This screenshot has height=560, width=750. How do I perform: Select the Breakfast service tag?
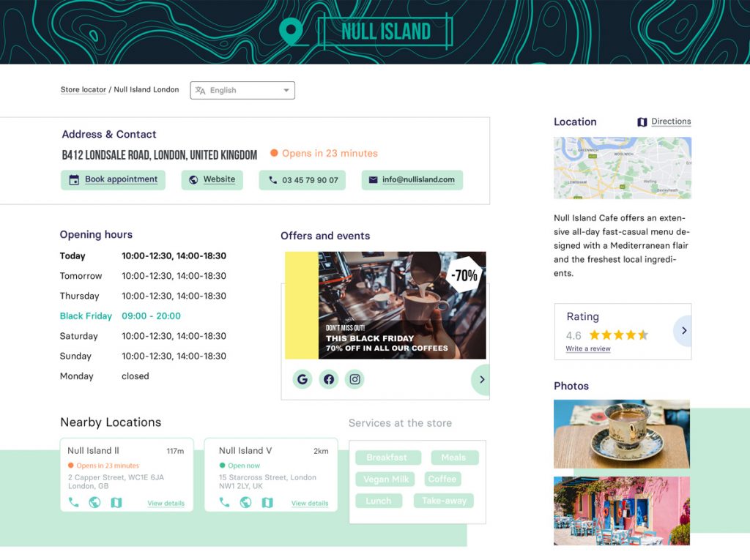point(387,458)
